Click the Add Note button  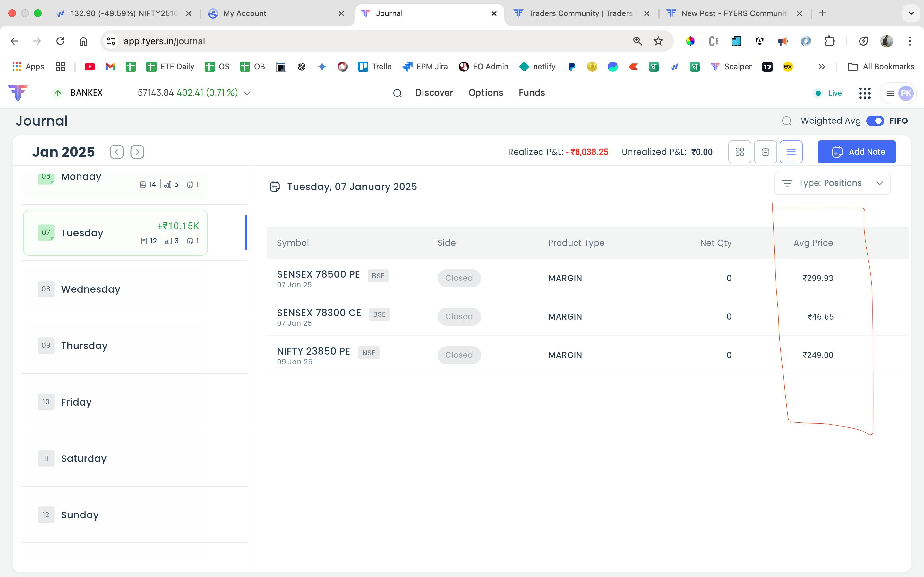[856, 152]
